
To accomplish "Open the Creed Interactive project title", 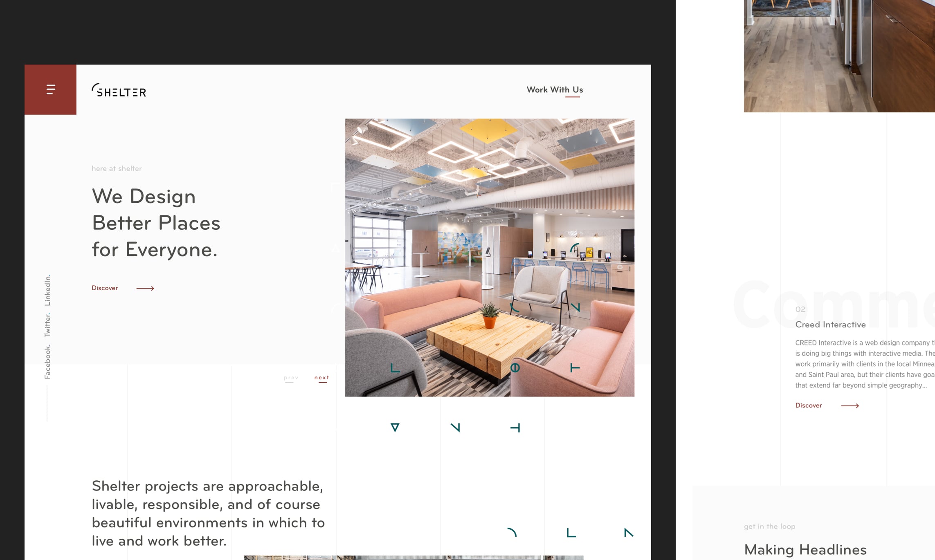I will [830, 325].
